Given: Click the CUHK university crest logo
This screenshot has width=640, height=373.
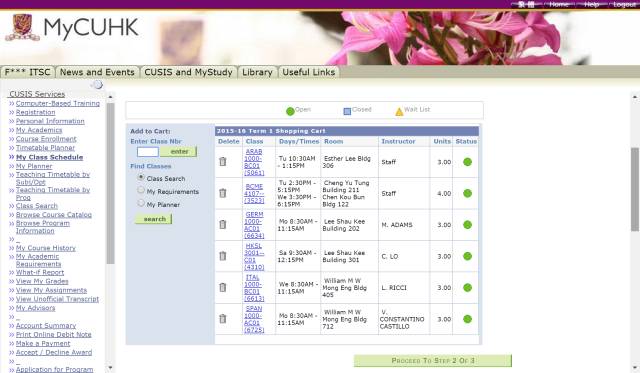Looking at the screenshot, I should tap(22, 27).
